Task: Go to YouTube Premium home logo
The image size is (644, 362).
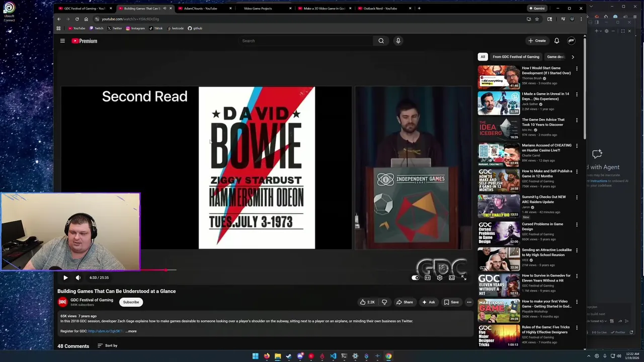Action: coord(85,41)
